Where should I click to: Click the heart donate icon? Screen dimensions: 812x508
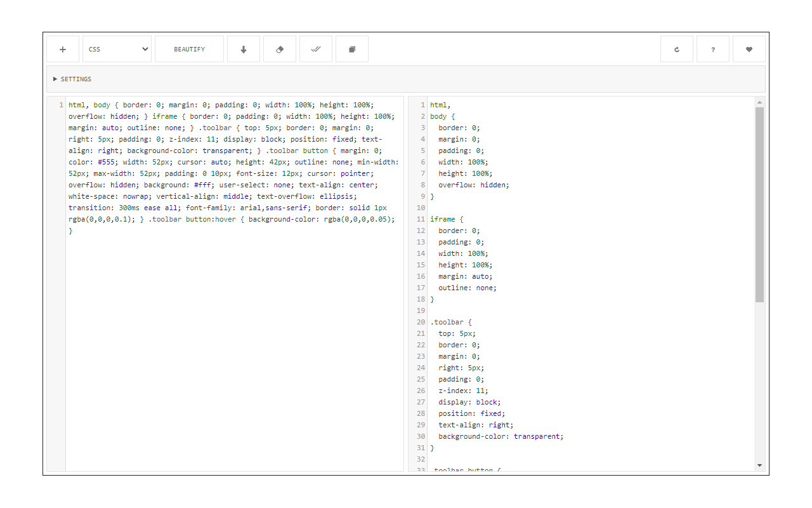tap(749, 49)
